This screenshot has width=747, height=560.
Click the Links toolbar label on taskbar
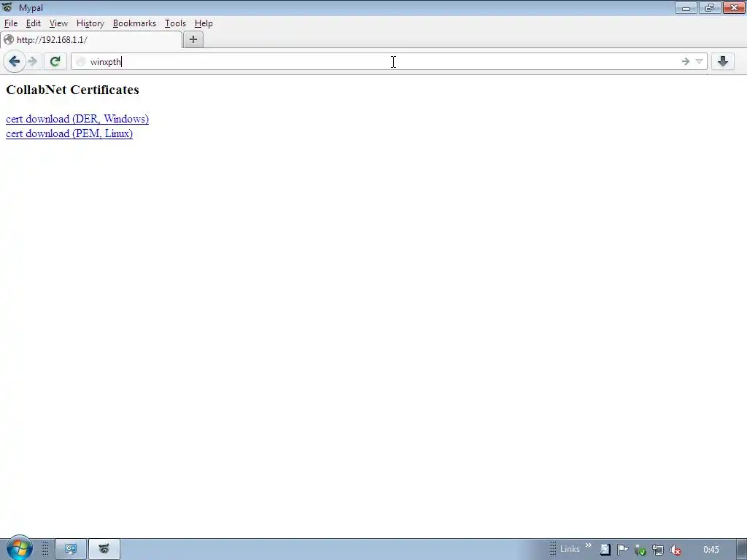pos(570,549)
